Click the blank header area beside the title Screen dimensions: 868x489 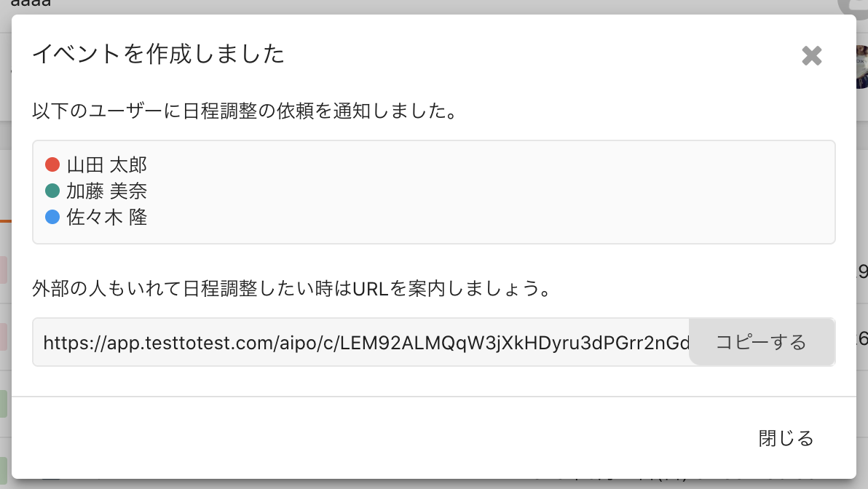click(x=542, y=54)
